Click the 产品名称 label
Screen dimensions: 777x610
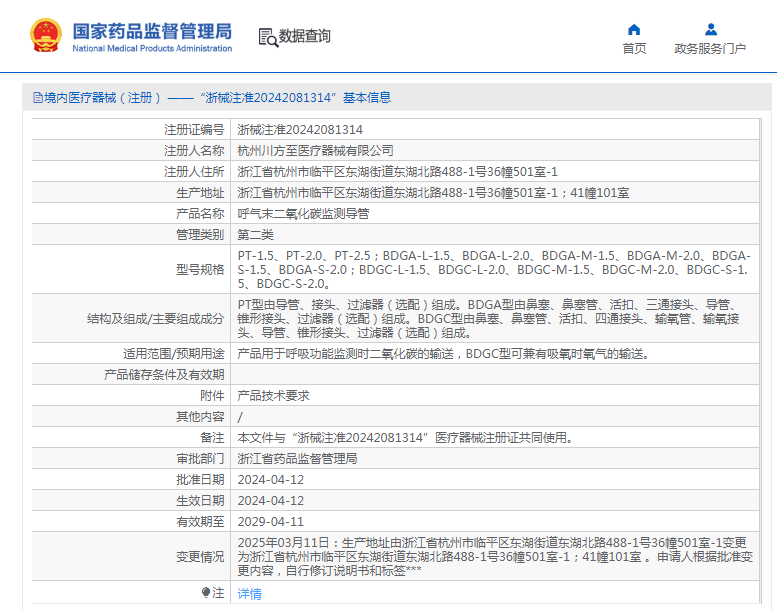click(200, 214)
